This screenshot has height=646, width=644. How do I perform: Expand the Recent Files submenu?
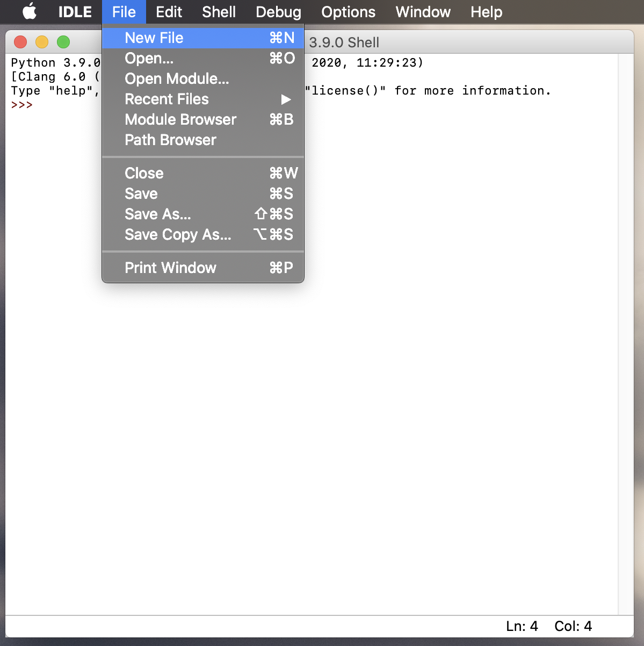167,99
